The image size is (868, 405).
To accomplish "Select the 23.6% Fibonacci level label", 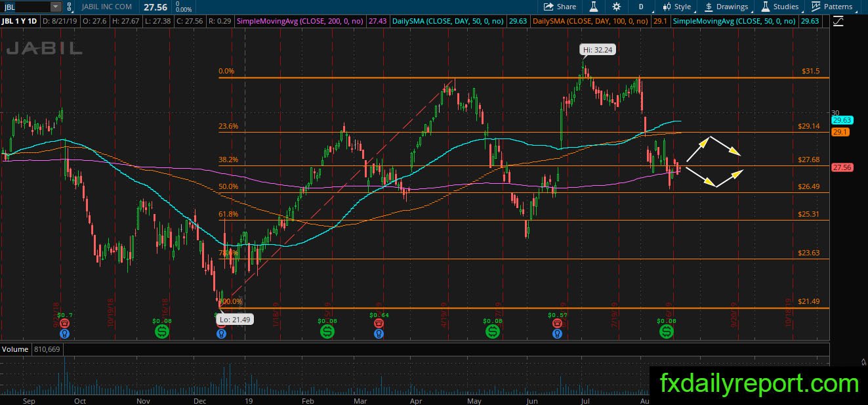I will coord(228,126).
